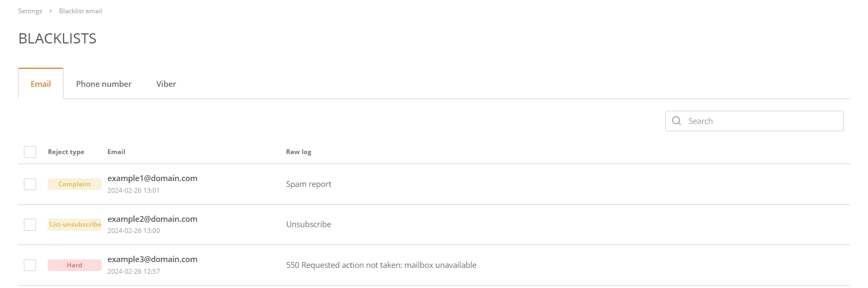868x288 pixels.
Task: Click the Email column header
Action: [x=116, y=152]
